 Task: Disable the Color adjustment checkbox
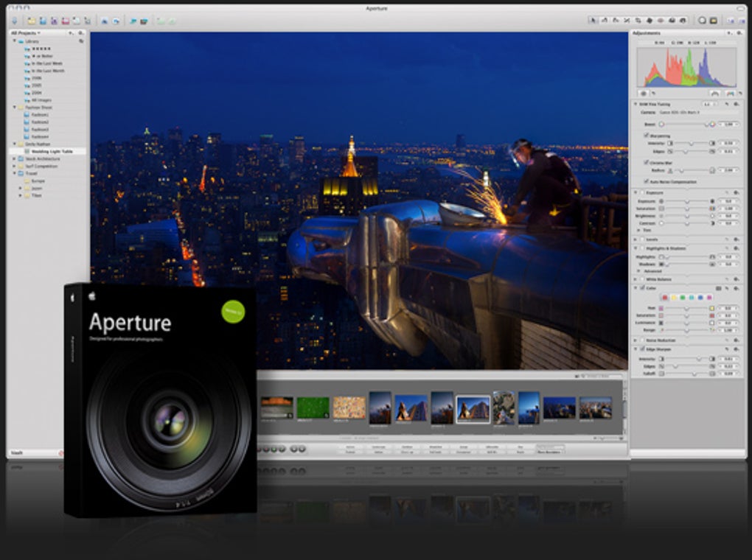pos(642,287)
